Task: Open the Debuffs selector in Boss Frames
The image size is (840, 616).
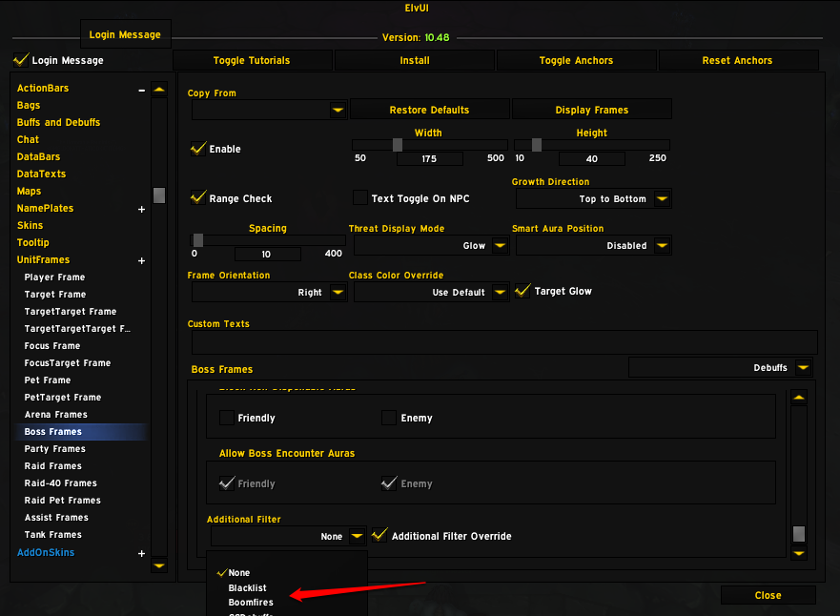Action: point(803,367)
